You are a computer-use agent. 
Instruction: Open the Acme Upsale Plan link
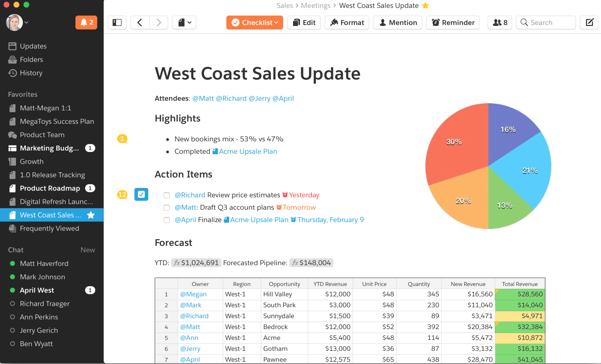pyautogui.click(x=248, y=151)
